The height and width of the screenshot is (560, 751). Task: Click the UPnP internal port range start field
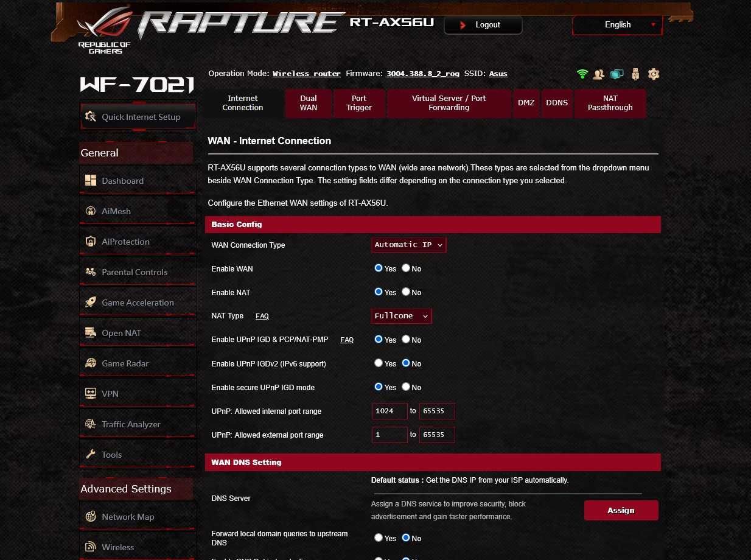[x=390, y=411]
